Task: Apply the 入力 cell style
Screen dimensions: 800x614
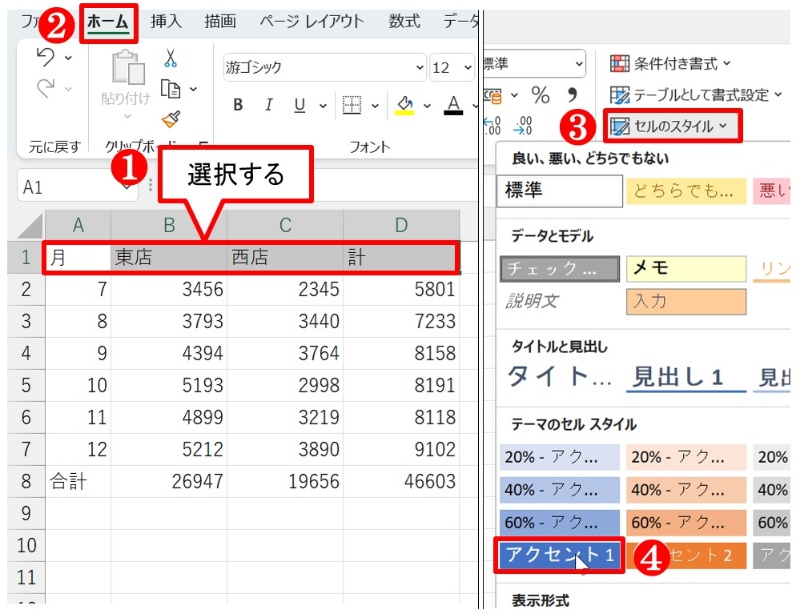Action: [x=686, y=301]
